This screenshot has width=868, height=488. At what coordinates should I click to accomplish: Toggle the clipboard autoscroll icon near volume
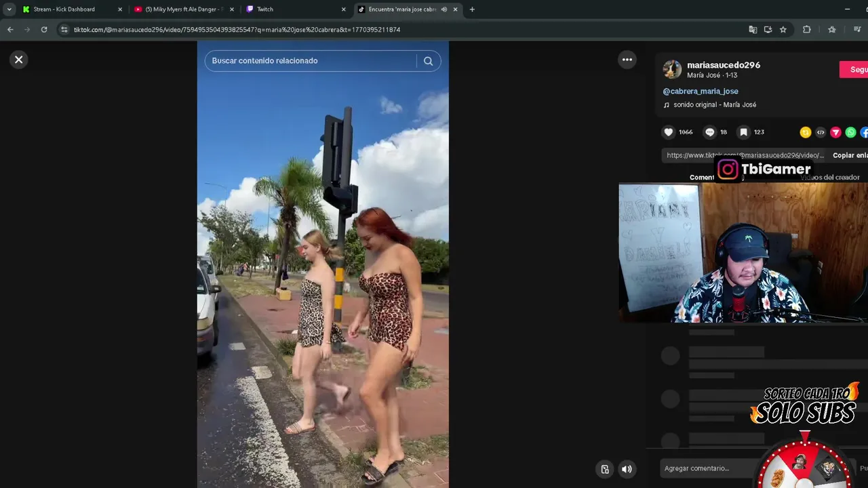tap(605, 469)
